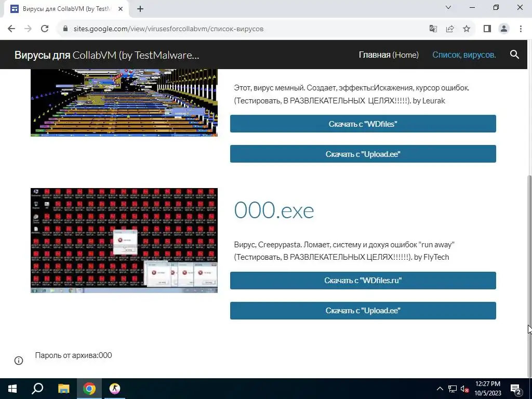Screen dimensions: 532x399
Task: Open Windows taskbar search
Action: (x=37, y=389)
